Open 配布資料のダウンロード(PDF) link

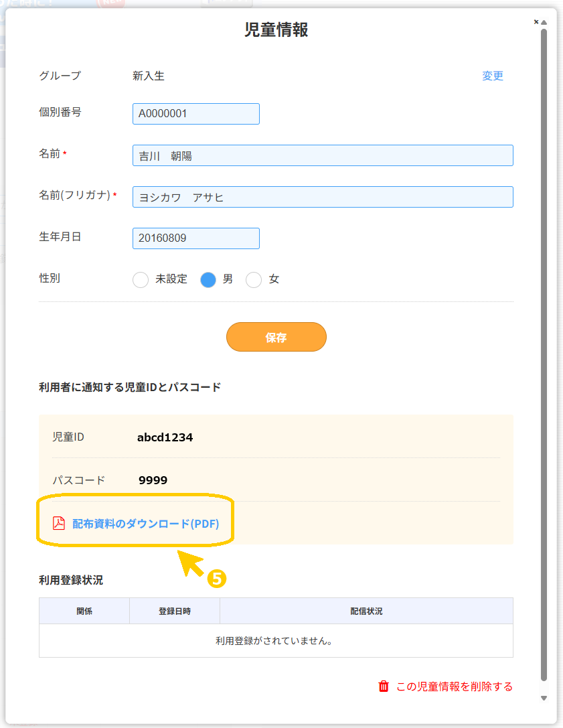146,524
